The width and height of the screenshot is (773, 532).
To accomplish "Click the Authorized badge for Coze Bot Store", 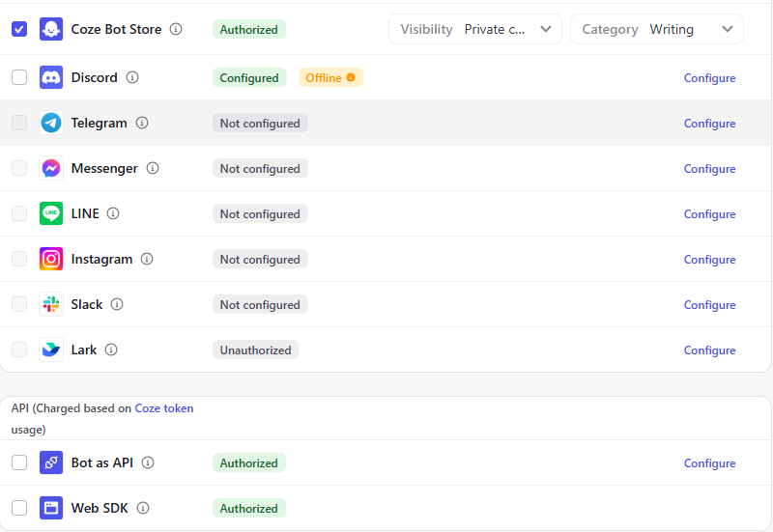I will (x=249, y=29).
